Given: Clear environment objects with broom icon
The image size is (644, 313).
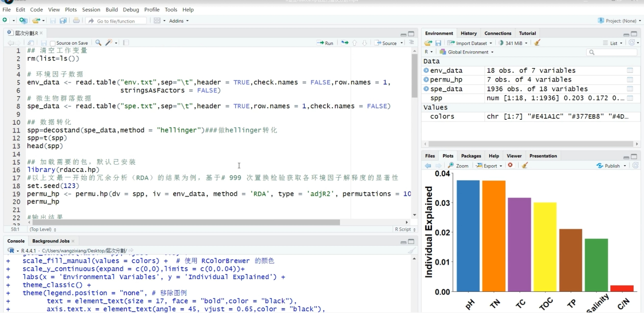Looking at the screenshot, I should (537, 43).
